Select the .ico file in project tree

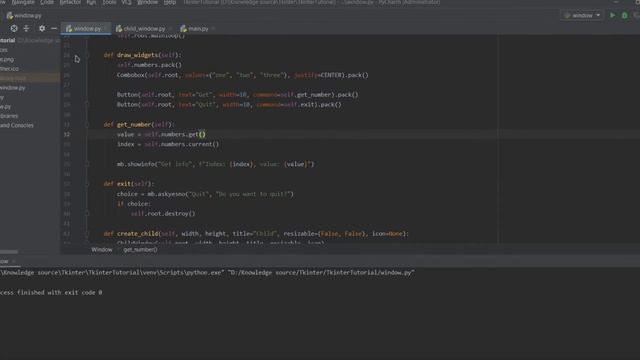[9, 69]
